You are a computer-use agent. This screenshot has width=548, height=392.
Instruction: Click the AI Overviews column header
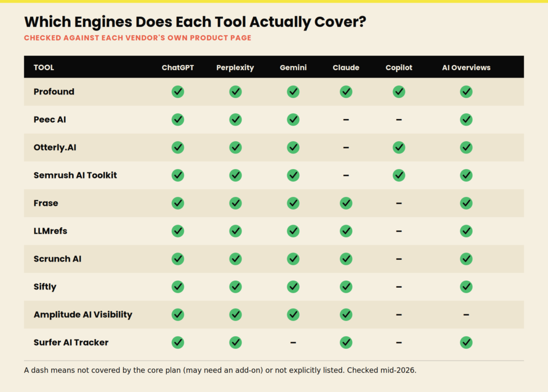[x=466, y=67]
